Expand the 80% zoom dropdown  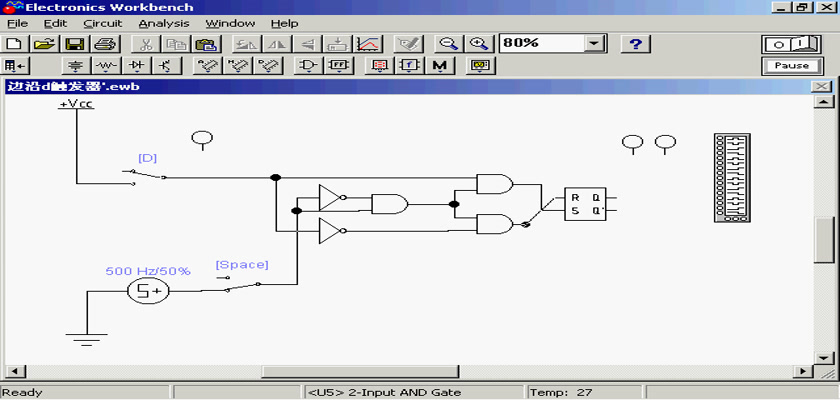click(x=593, y=43)
